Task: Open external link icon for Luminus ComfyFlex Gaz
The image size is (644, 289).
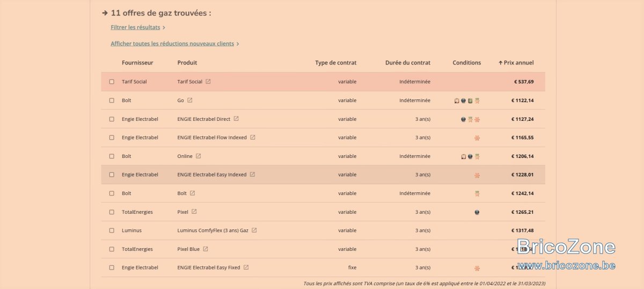Action: [x=254, y=230]
